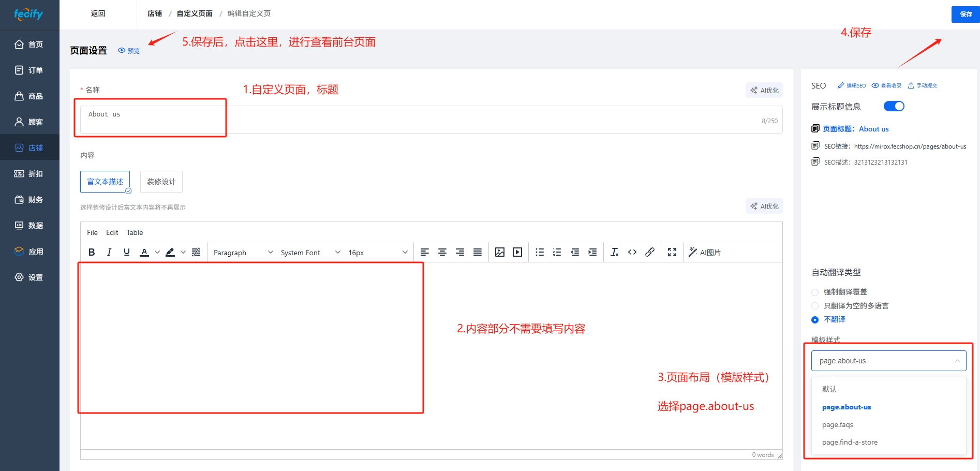980x471 pixels.
Task: Toggle the 展示标题信息 switch
Action: [x=894, y=106]
